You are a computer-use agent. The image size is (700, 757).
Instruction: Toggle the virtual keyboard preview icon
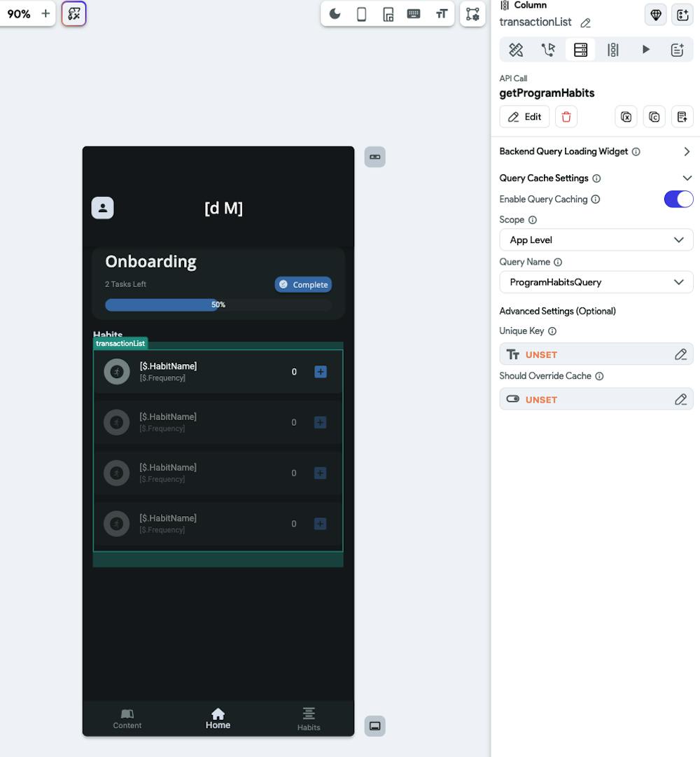coord(414,13)
